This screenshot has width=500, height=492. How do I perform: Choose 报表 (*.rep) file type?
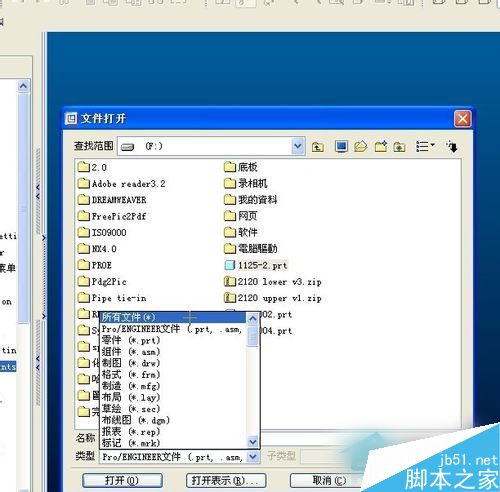click(x=173, y=432)
